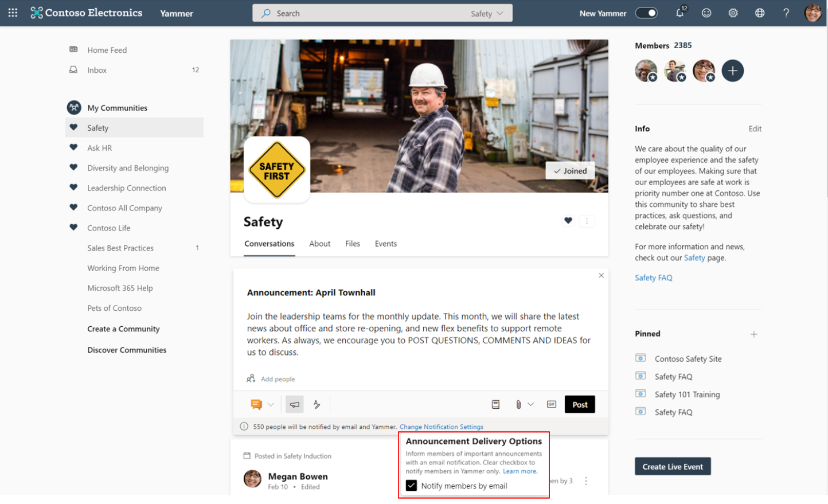Unfavorite Safety community heart icon

point(568,221)
